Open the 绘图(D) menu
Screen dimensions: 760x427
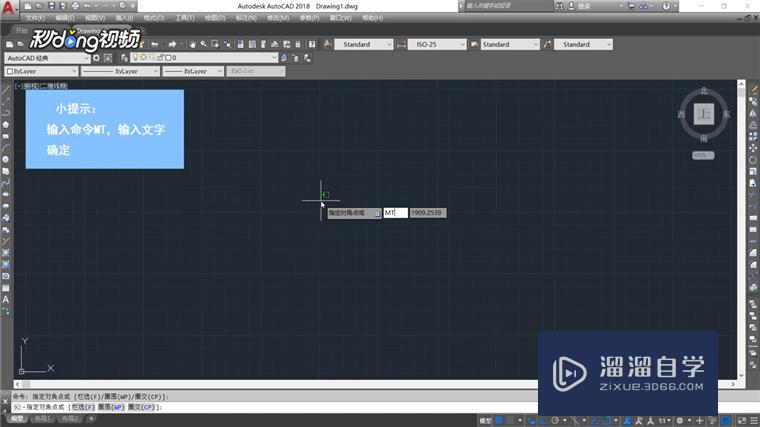point(215,18)
